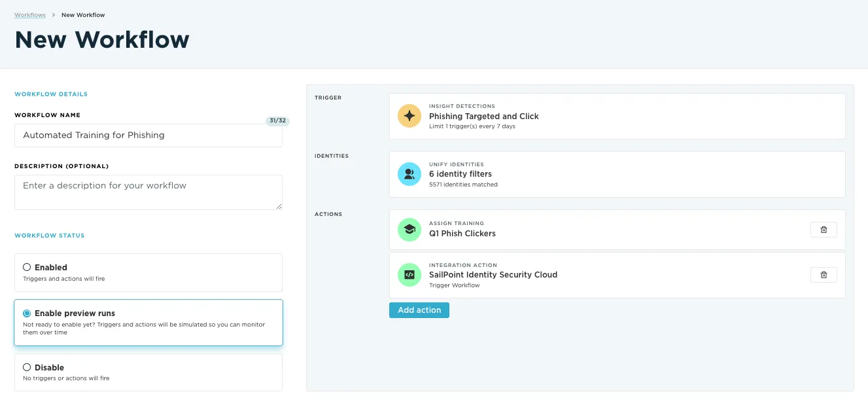The width and height of the screenshot is (868, 411).
Task: Enable preview runs for this workflow
Action: tap(27, 313)
